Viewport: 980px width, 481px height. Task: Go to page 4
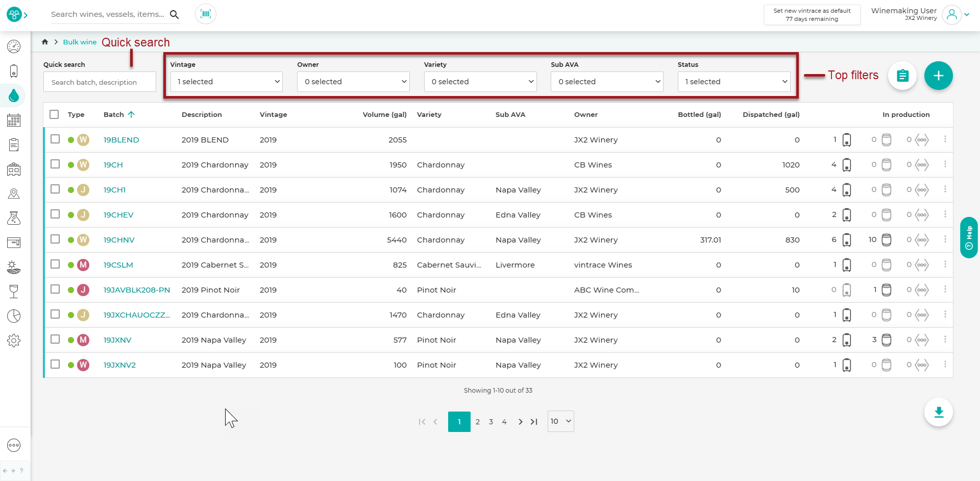point(504,422)
